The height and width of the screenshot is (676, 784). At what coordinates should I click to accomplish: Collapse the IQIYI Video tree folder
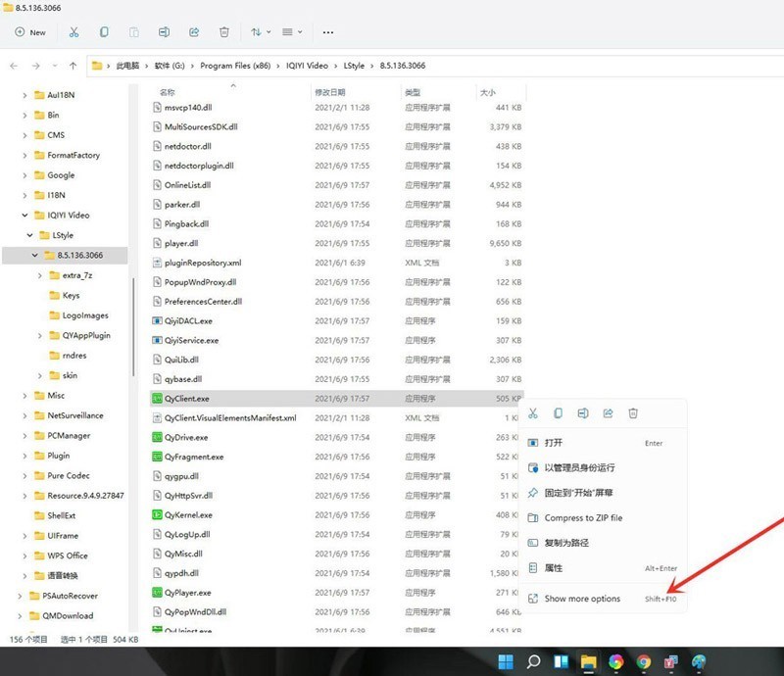24,216
